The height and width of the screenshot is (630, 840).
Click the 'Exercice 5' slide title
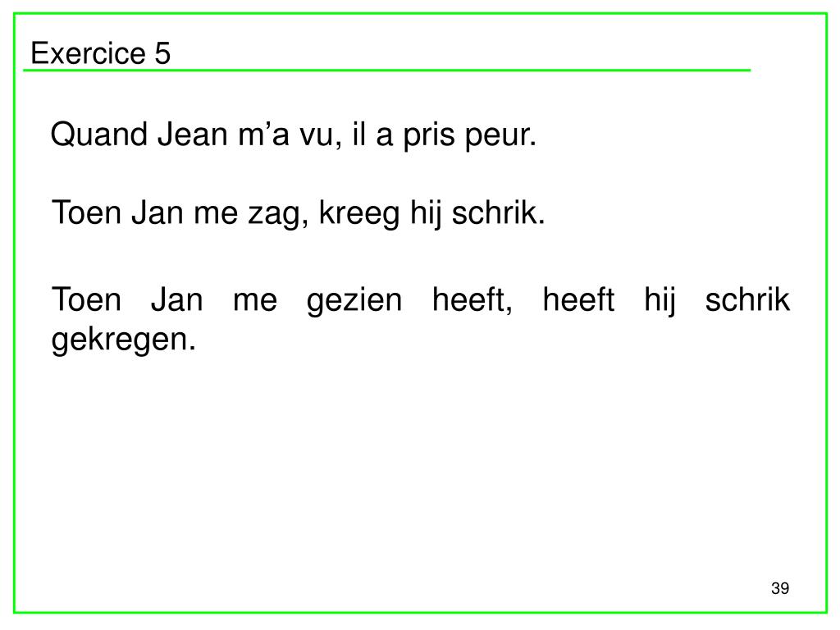click(x=101, y=53)
